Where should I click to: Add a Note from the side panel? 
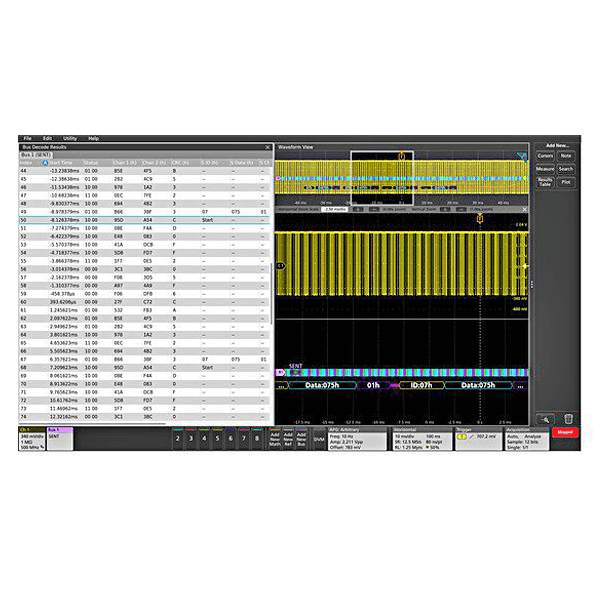(566, 156)
